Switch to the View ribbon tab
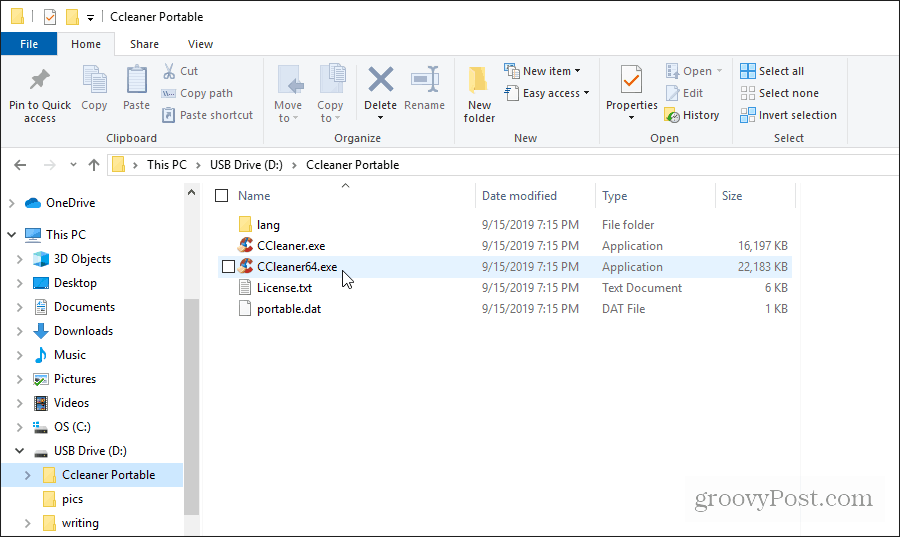The height and width of the screenshot is (537, 900). pos(200,44)
